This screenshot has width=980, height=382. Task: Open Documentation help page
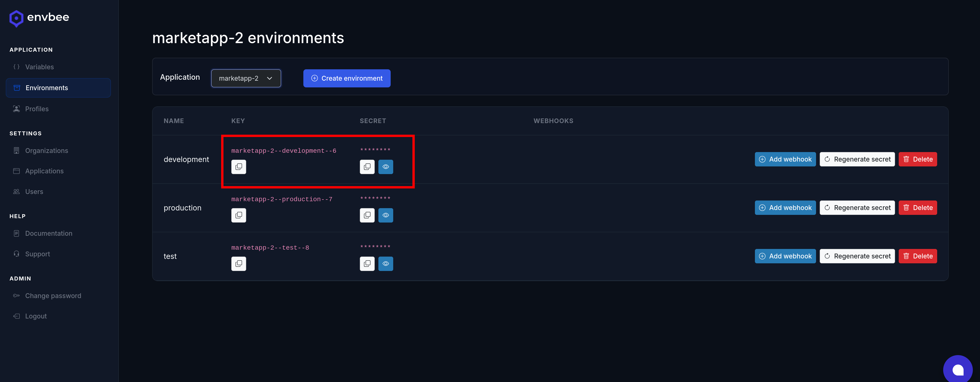(59, 233)
